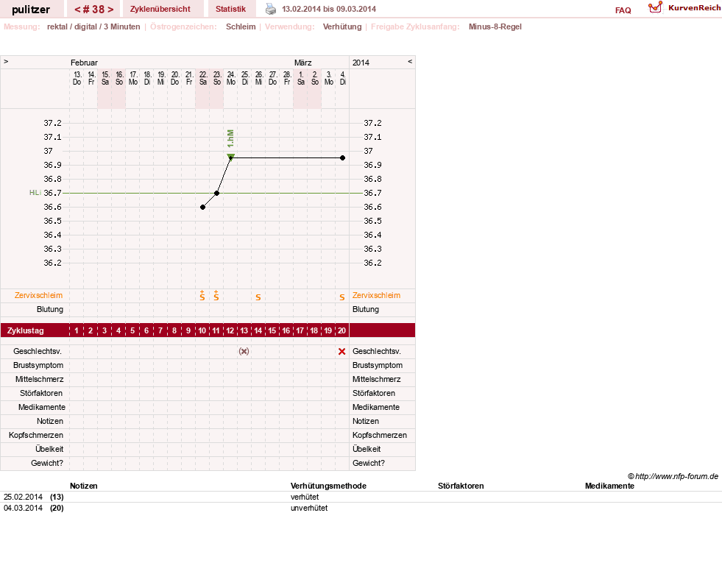Click the KurvenReich crown logo icon
722x588 pixels.
pos(655,7)
